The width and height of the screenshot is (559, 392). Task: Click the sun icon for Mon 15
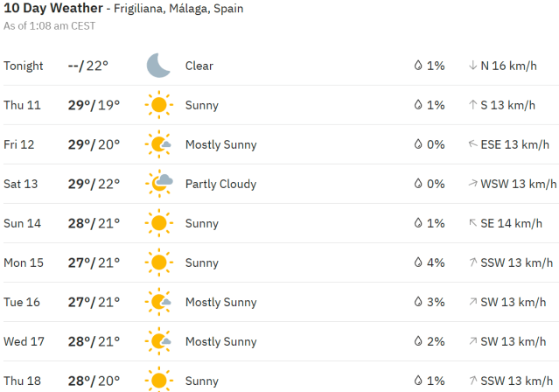click(x=158, y=262)
